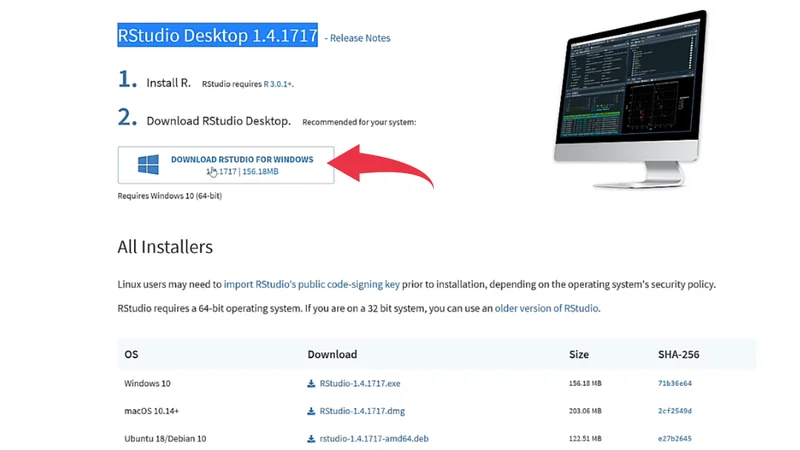Click the All Installers heading
Image resolution: width=800 pixels, height=450 pixels.
coord(165,247)
